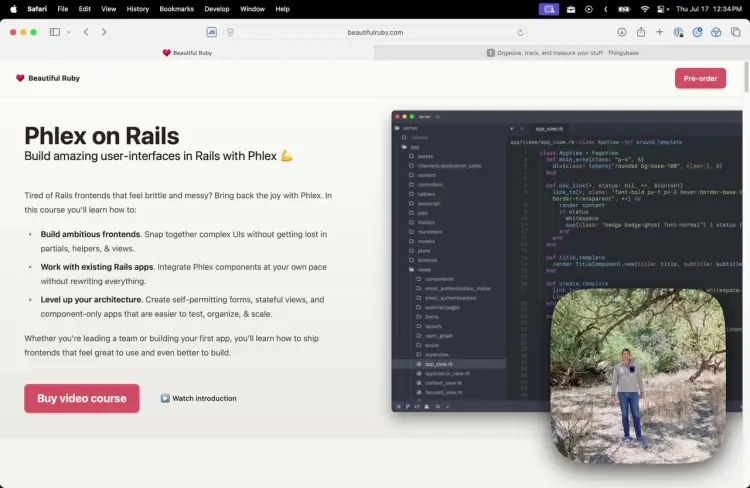This screenshot has width=750, height=488.
Task: Click the "Level up your architecture" text
Action: 91,299
